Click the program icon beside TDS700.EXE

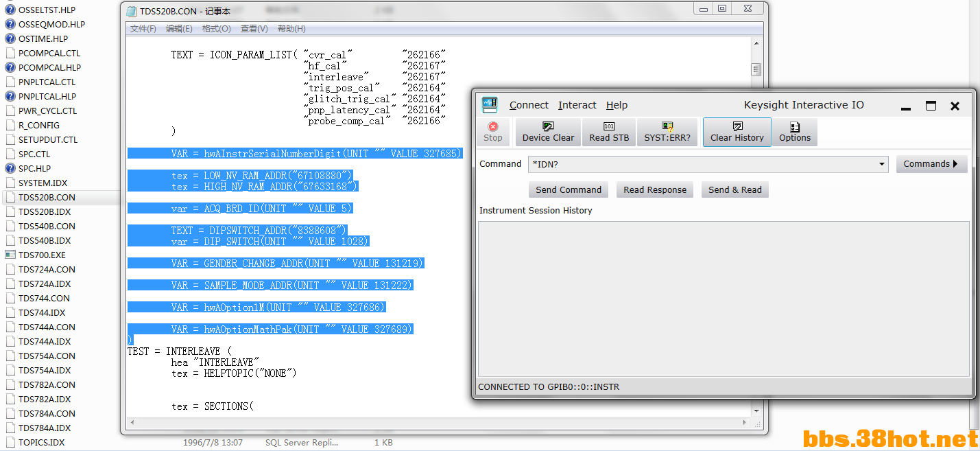tap(10, 255)
